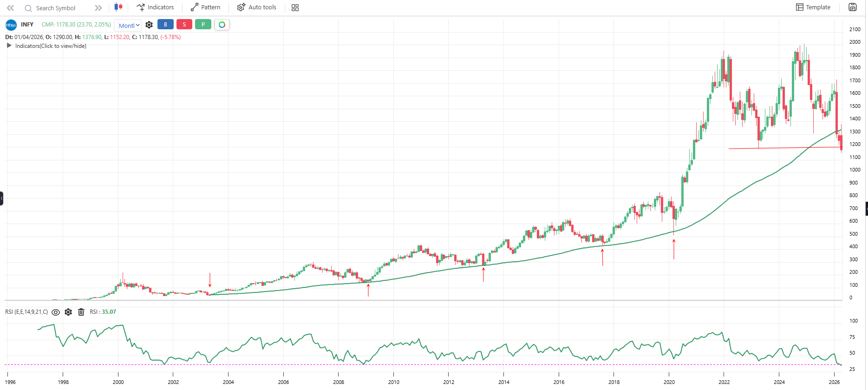This screenshot has height=390, width=868.
Task: Expand the Indicators view/hide triangle
Action: click(x=9, y=46)
